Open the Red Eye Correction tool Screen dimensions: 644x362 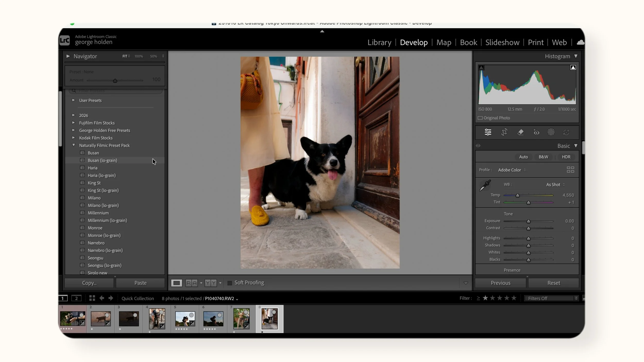pos(536,132)
